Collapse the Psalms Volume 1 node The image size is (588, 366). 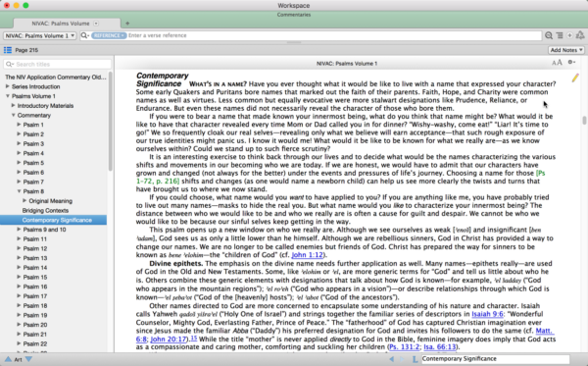pos(7,96)
